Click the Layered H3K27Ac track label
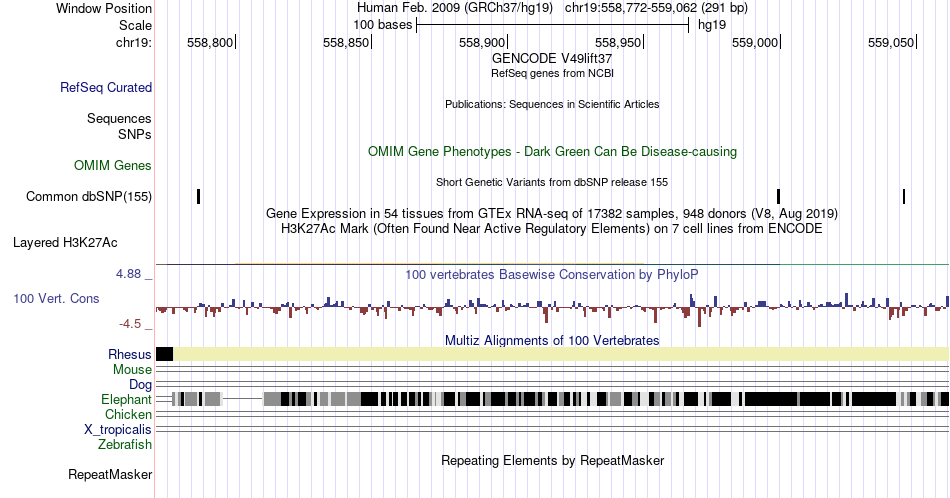Screen dimensions: 950x498 tap(65, 242)
